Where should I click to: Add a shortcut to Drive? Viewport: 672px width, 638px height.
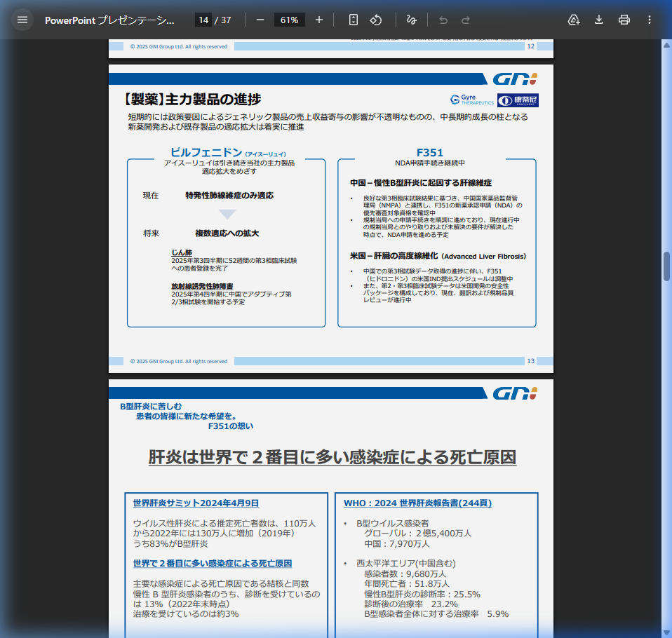[x=574, y=20]
